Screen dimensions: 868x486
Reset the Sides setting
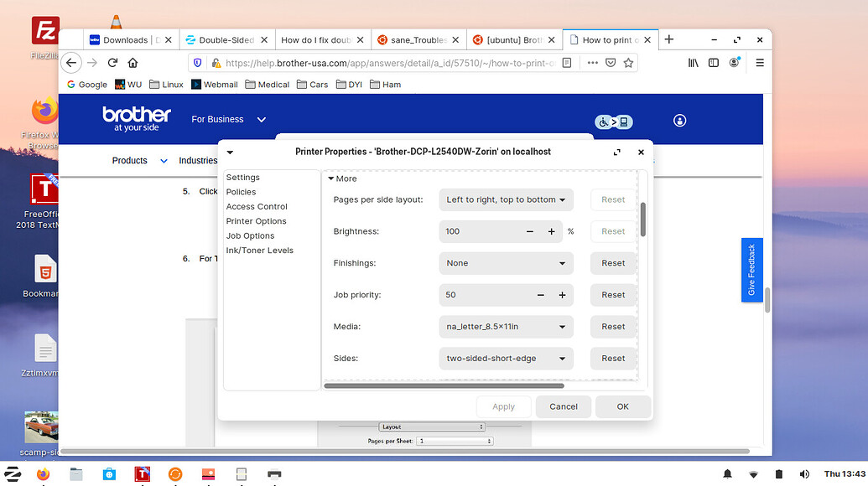(613, 359)
